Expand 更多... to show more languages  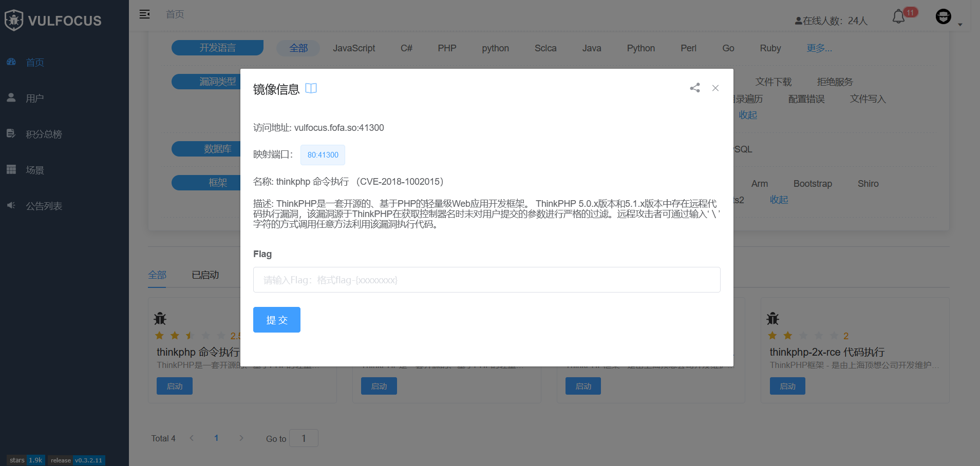click(x=819, y=48)
